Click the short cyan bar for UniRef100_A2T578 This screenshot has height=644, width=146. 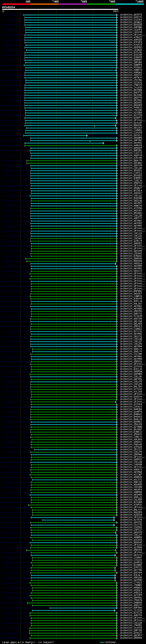(79, 520)
